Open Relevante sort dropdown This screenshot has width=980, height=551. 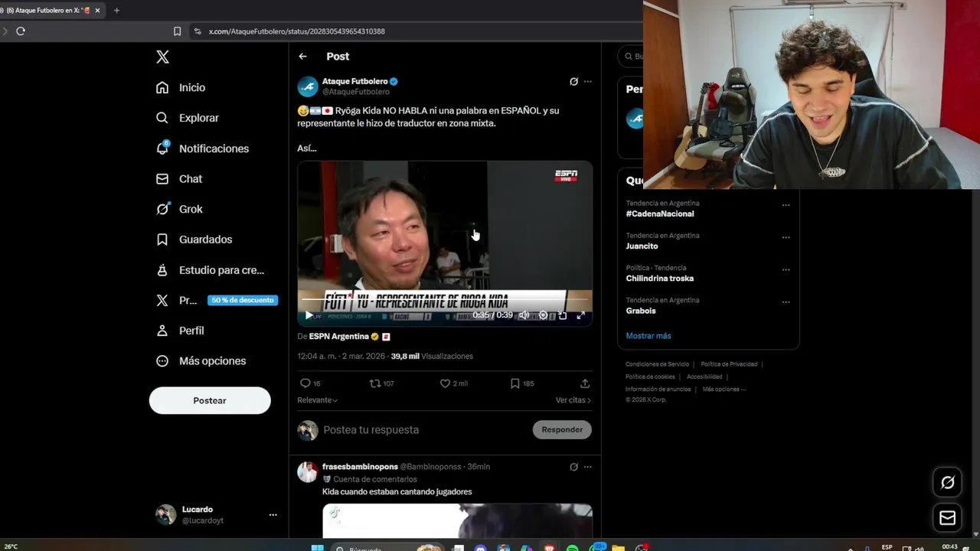tap(317, 400)
